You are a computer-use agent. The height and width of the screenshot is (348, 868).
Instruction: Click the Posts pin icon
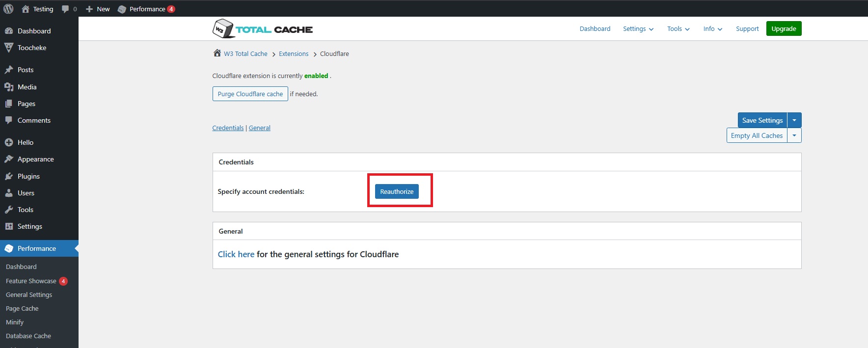(x=9, y=70)
